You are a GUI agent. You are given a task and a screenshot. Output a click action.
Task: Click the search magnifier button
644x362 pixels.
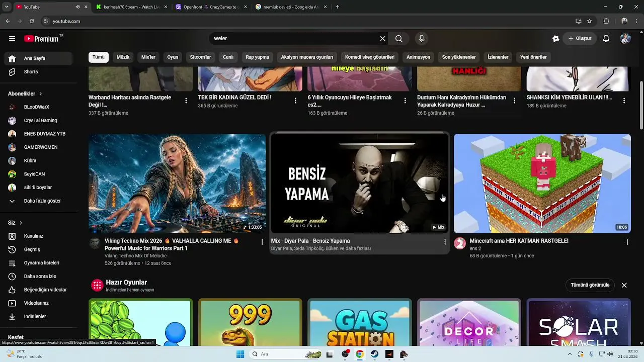pyautogui.click(x=398, y=39)
